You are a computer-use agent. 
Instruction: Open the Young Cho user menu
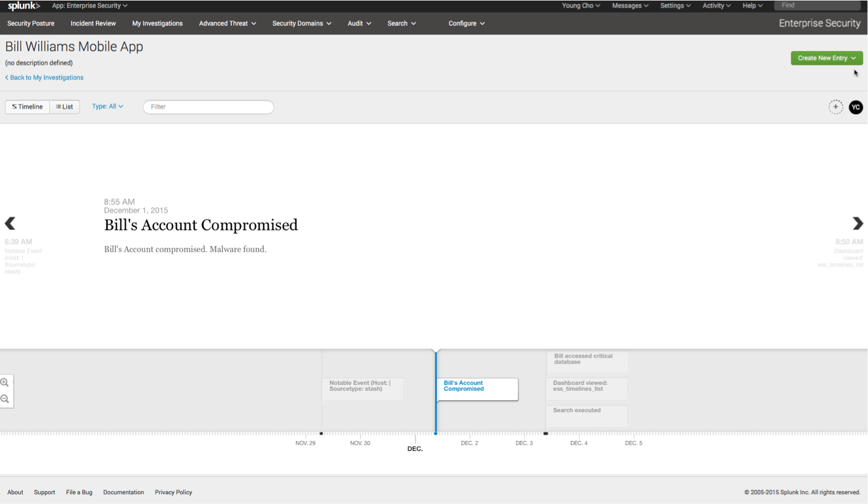[x=581, y=6]
